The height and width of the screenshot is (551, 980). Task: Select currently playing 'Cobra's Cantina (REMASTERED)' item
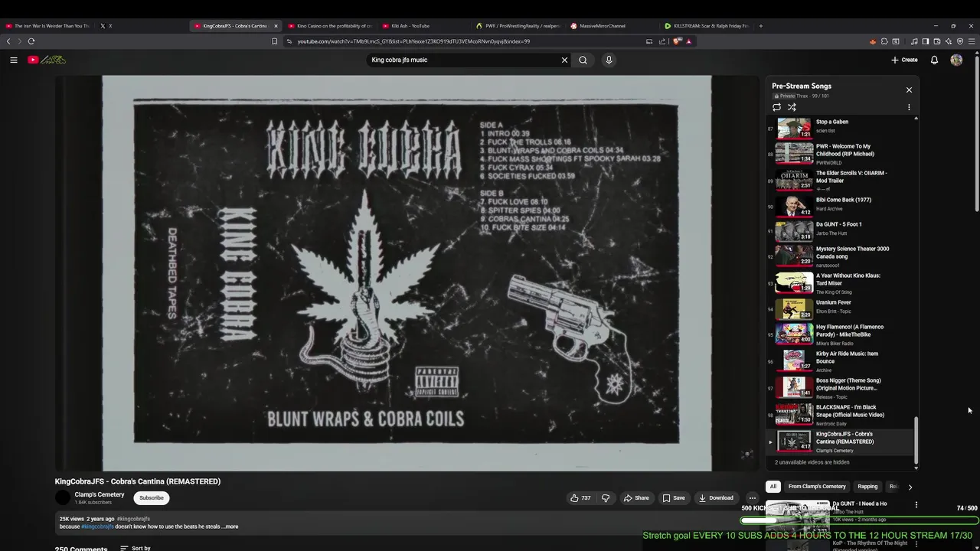pyautogui.click(x=840, y=442)
